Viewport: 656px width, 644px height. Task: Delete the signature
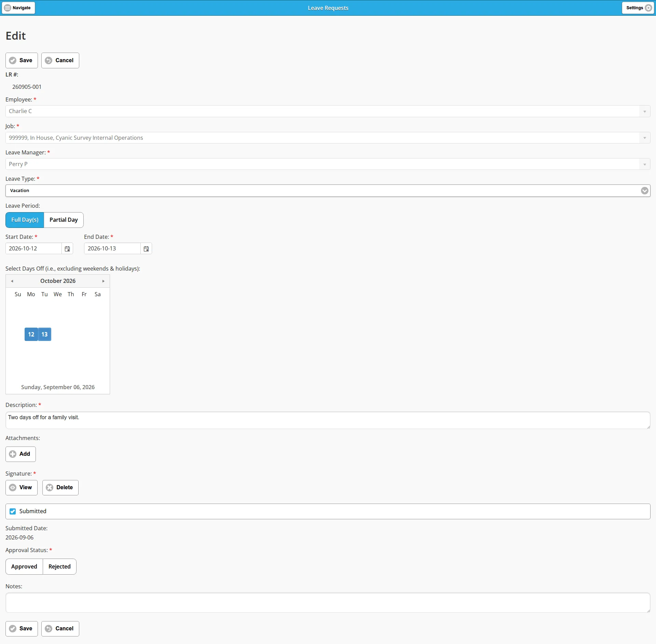(x=60, y=488)
